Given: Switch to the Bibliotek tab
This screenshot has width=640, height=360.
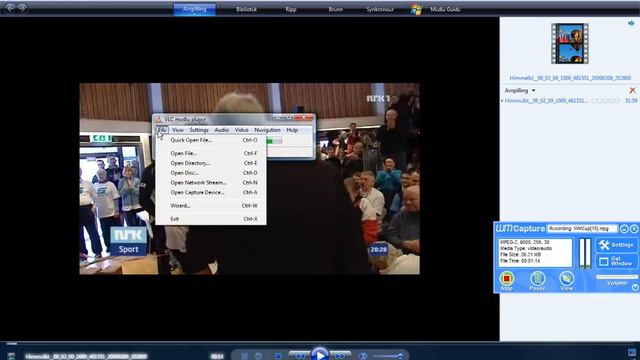Looking at the screenshot, I should click(247, 9).
